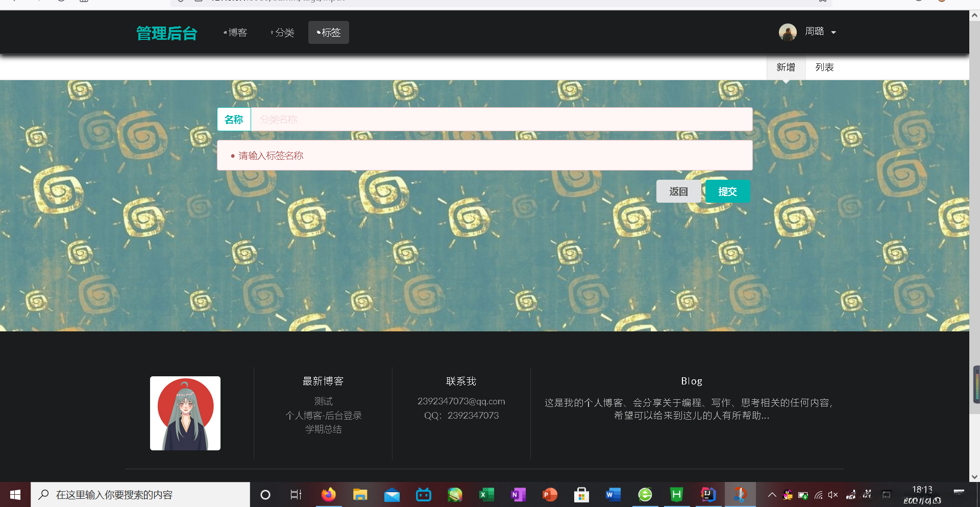Open IntelliJ IDEA from the taskbar
Screen dimensions: 980x507
pos(707,494)
